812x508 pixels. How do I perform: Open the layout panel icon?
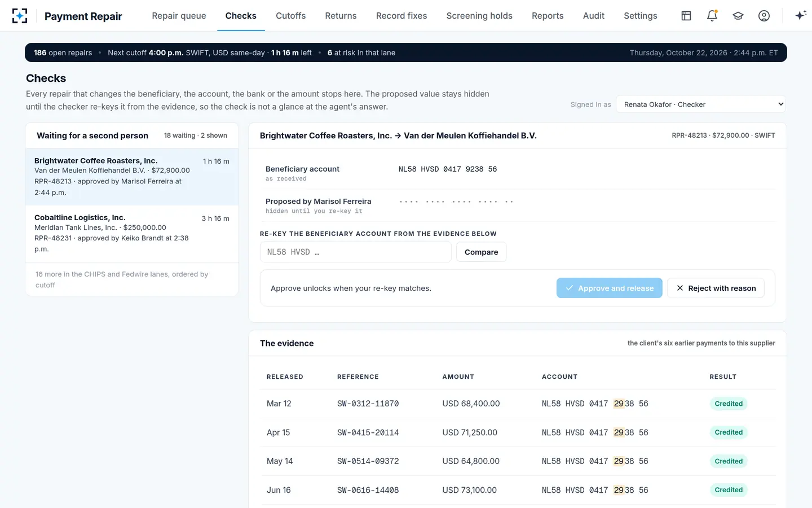point(686,16)
